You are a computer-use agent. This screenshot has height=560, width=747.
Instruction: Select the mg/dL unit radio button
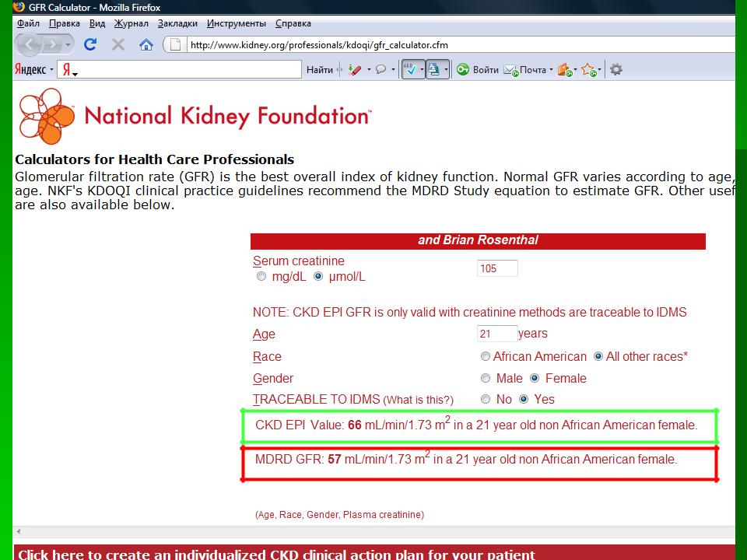click(x=261, y=277)
